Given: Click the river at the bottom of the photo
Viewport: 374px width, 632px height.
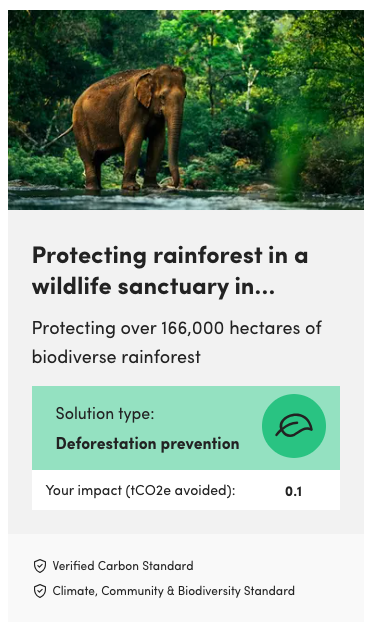Looking at the screenshot, I should point(186,199).
